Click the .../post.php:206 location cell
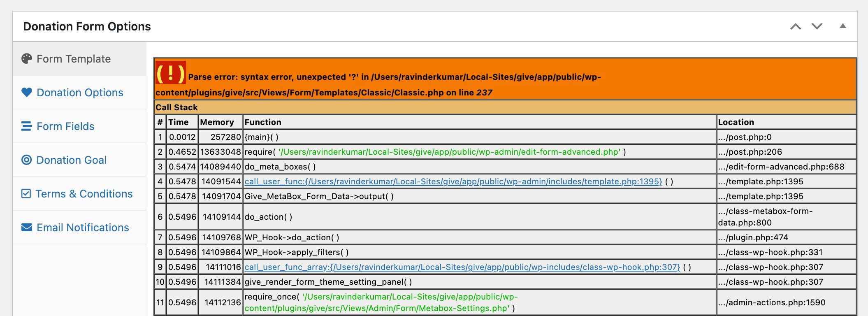 [787, 152]
